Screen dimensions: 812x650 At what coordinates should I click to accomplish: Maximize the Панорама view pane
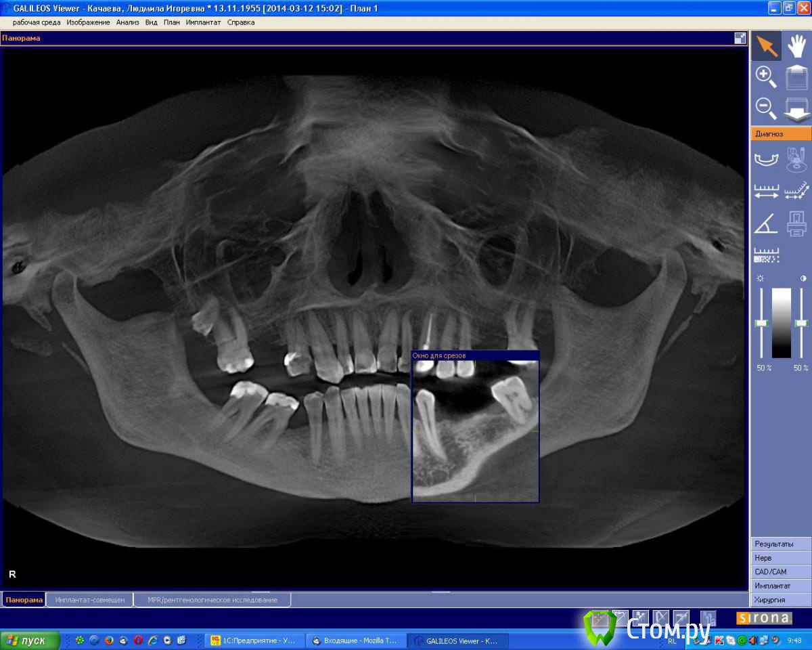coord(740,39)
